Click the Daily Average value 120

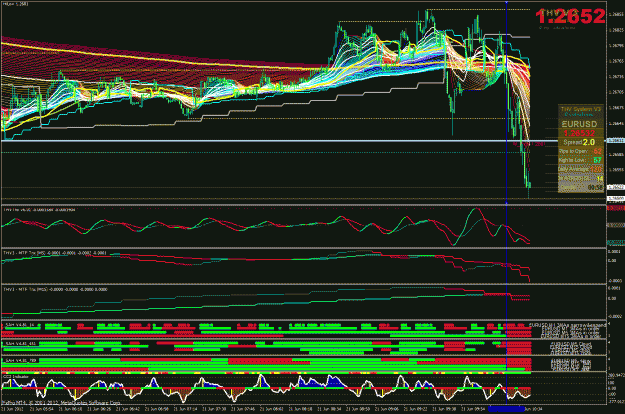tap(596, 169)
